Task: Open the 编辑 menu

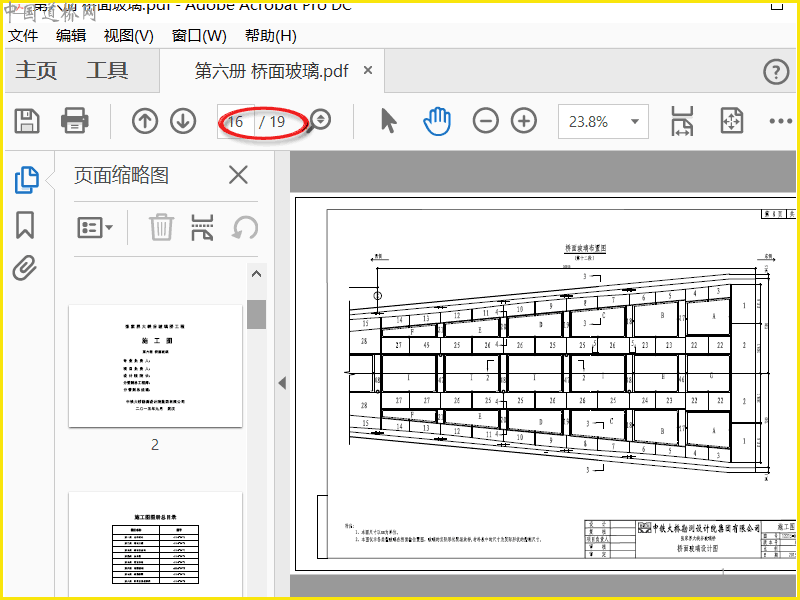Action: (71, 36)
